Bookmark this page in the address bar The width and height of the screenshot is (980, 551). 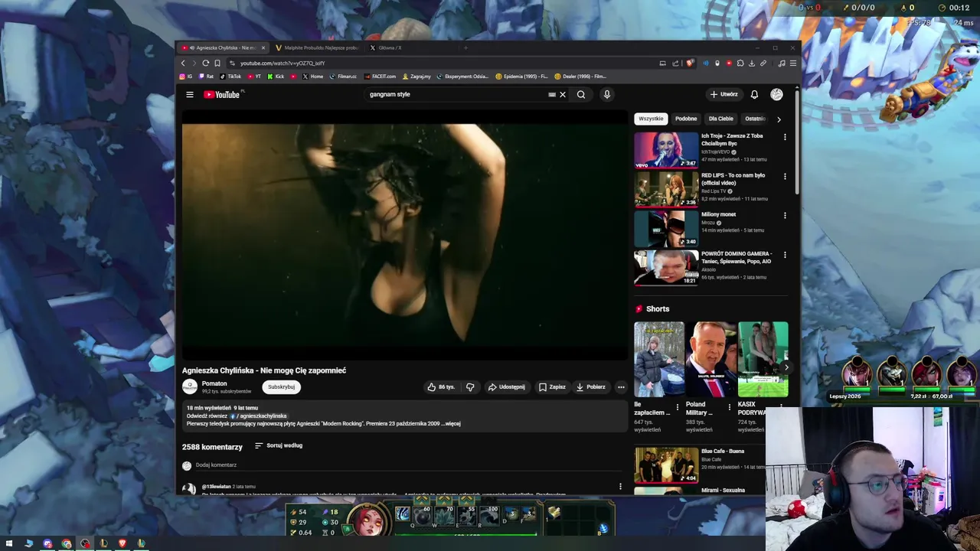(x=217, y=64)
